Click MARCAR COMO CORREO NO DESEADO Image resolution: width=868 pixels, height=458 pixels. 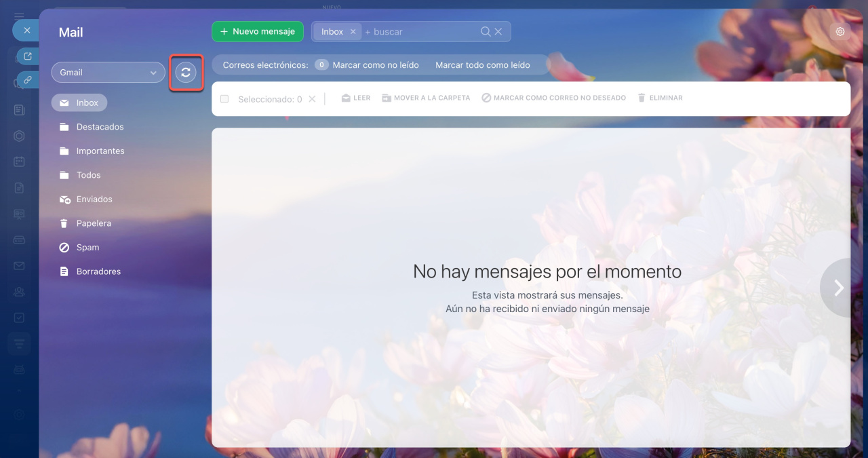click(x=554, y=98)
